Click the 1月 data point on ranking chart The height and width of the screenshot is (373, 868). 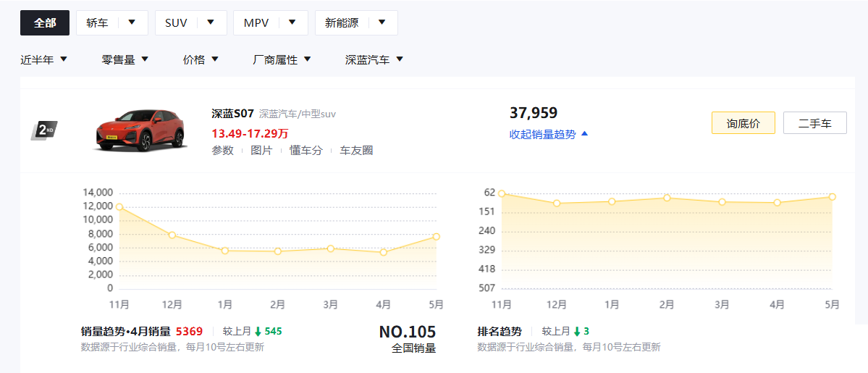click(x=612, y=201)
